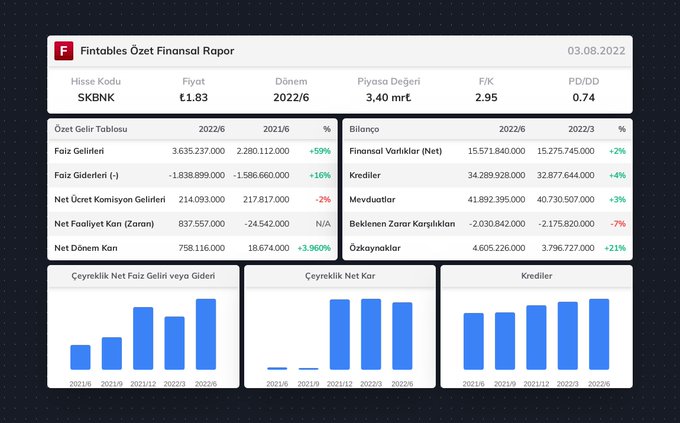Click the F/K ratio 2.95
This screenshot has height=423, width=680.
[x=486, y=98]
